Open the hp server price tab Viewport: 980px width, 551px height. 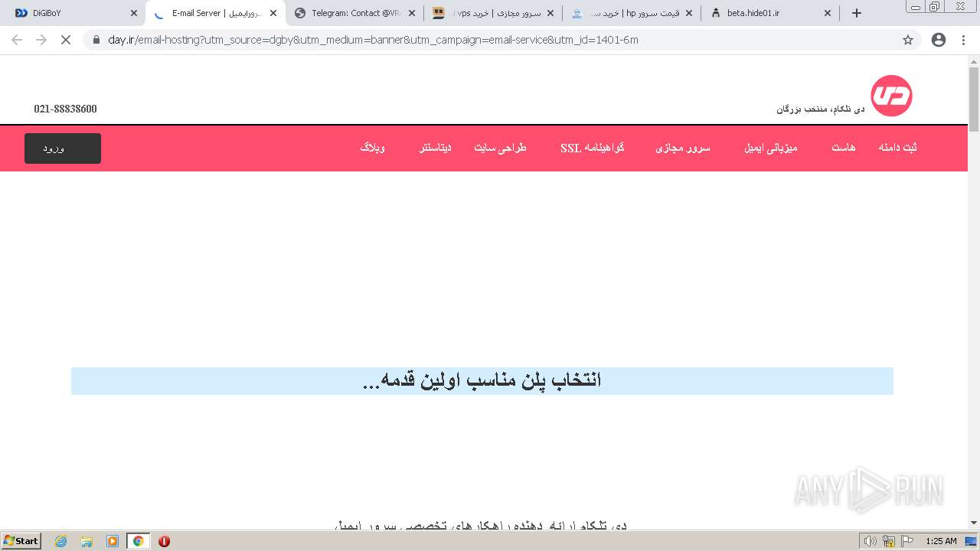632,13
